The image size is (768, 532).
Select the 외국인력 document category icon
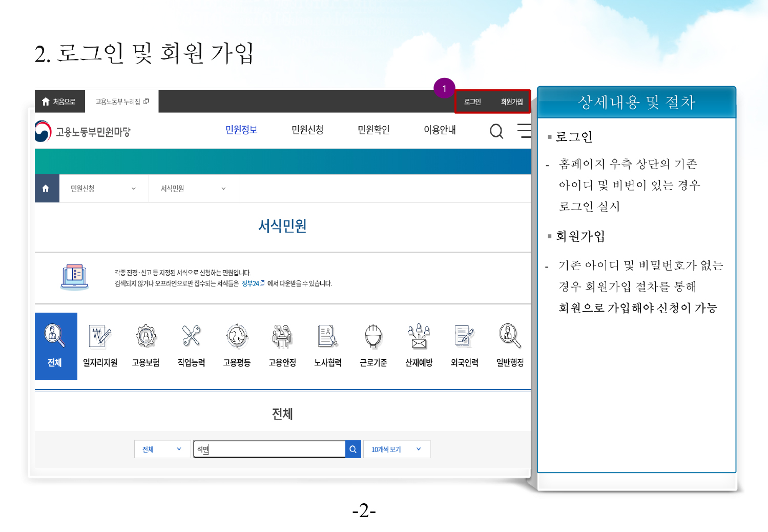coord(464,336)
